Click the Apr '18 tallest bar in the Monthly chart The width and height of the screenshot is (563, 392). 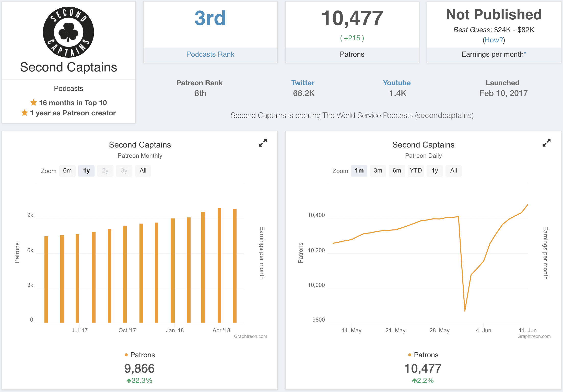(219, 265)
